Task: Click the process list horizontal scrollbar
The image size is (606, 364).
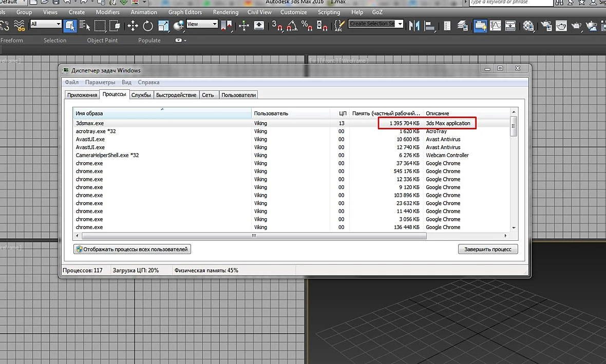Action: click(x=254, y=236)
